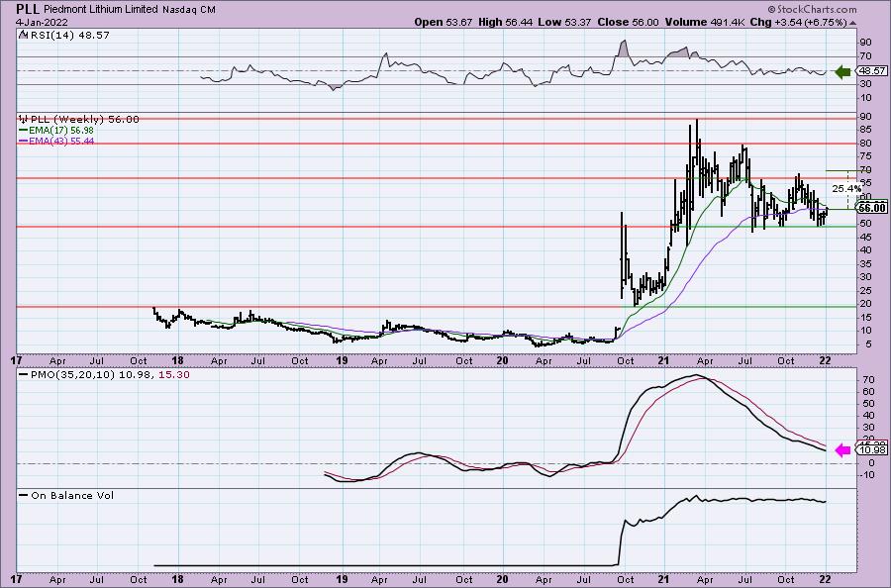Click the Volume 491.4K reading
This screenshot has height=588, width=891.
[x=705, y=22]
